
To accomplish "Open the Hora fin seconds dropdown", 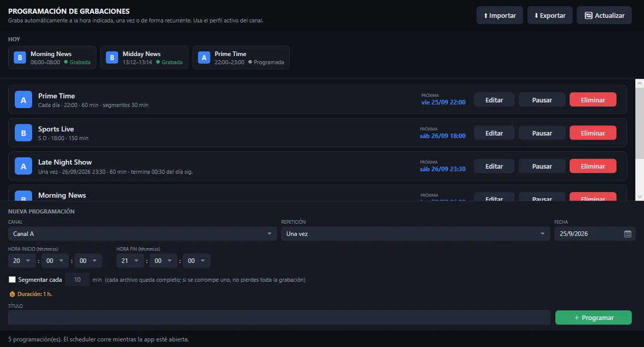I will click(x=197, y=261).
